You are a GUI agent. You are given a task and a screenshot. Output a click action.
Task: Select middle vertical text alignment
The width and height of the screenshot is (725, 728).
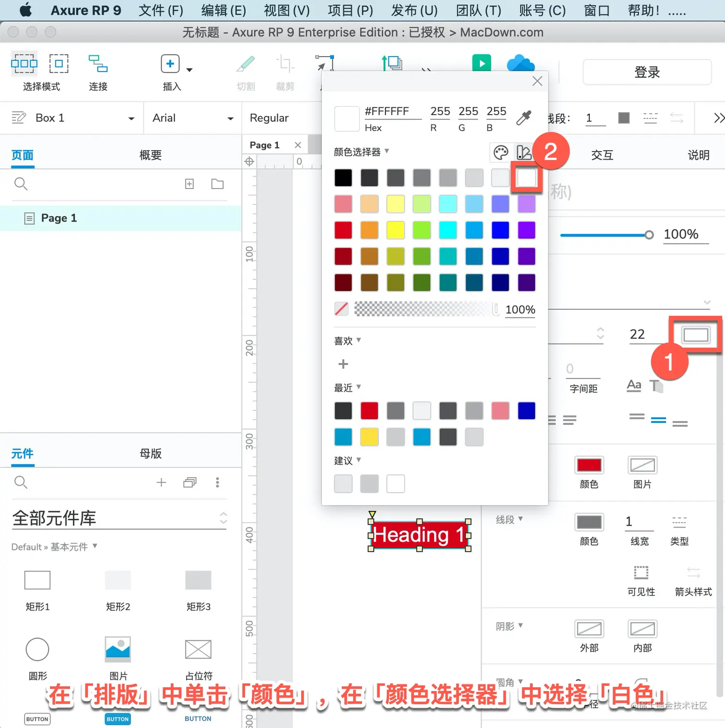[658, 420]
